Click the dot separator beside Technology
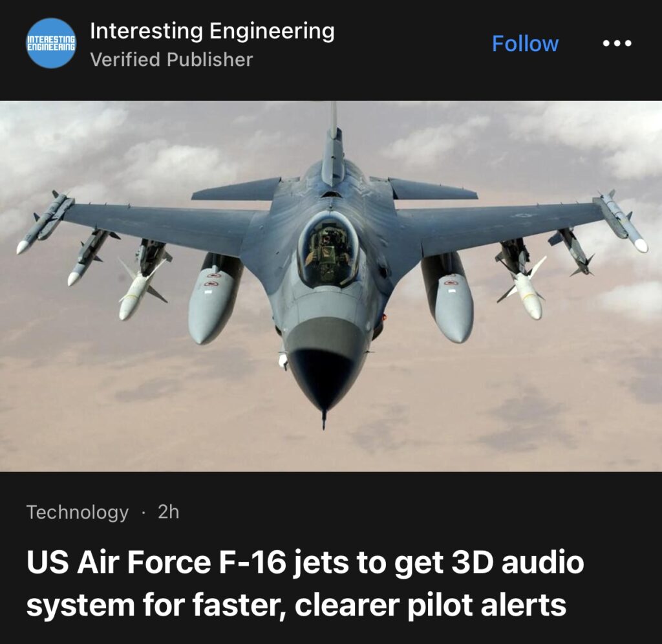The image size is (662, 644). coord(144,513)
